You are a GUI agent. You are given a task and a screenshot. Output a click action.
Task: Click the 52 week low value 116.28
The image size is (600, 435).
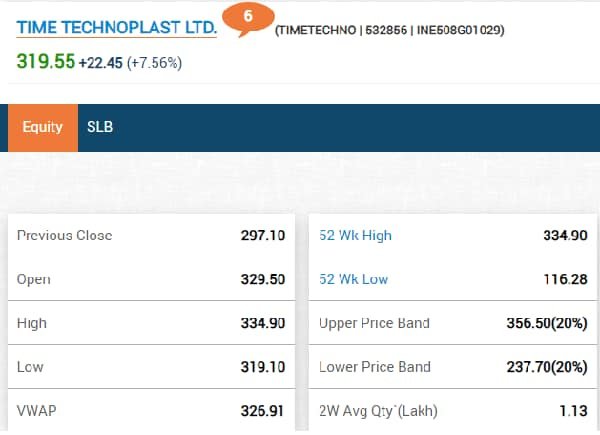565,279
